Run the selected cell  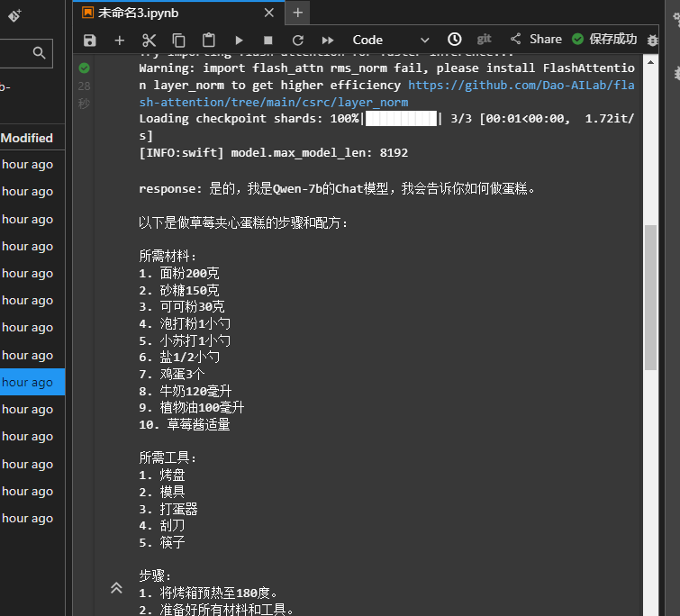239,41
